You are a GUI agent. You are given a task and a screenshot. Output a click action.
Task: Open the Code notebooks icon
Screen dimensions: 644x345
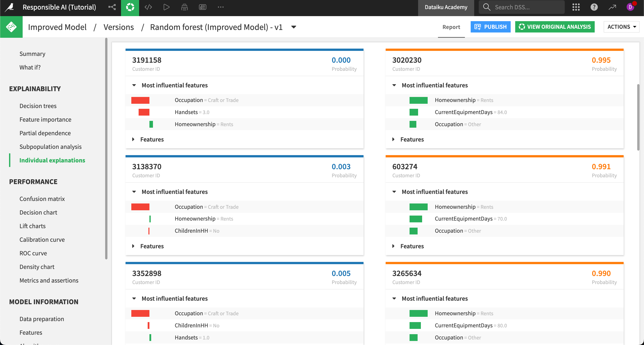pyautogui.click(x=148, y=7)
